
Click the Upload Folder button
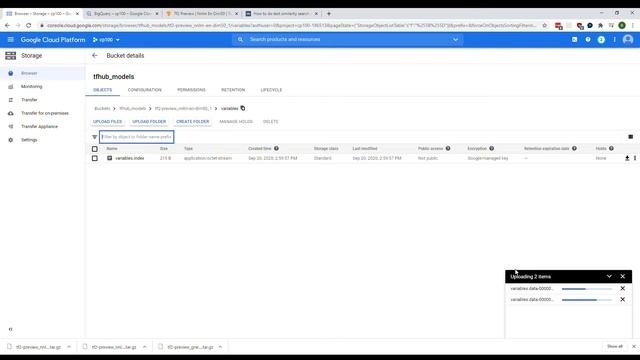149,122
